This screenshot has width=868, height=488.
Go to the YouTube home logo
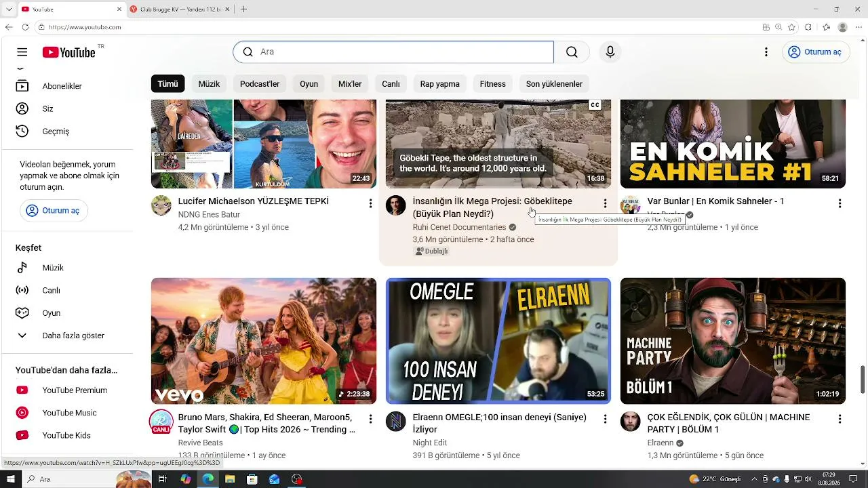68,52
